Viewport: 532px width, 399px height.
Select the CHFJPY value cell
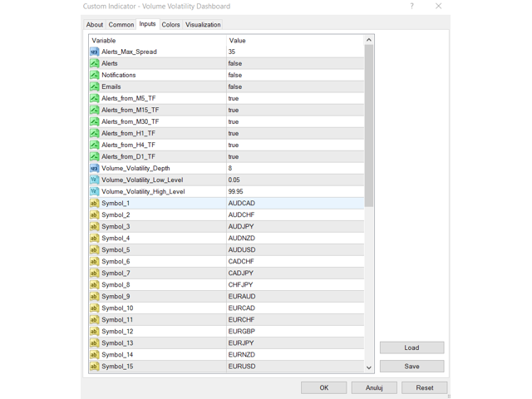click(x=295, y=284)
